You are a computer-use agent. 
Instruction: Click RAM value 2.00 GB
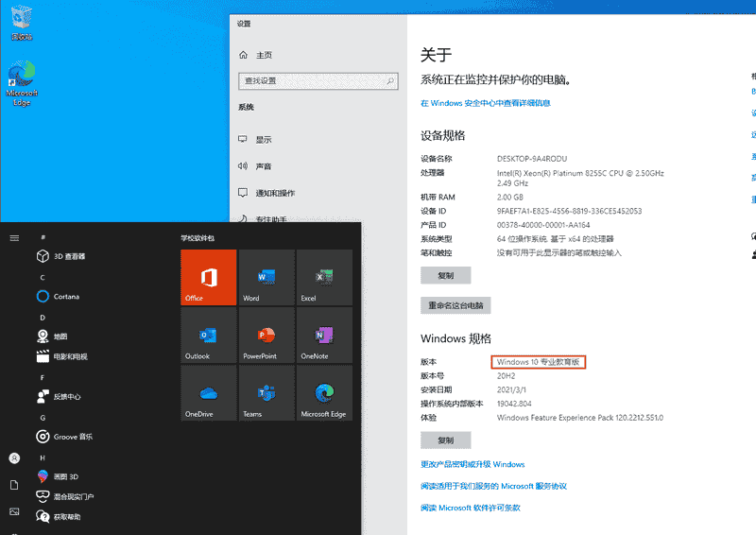[x=510, y=197]
